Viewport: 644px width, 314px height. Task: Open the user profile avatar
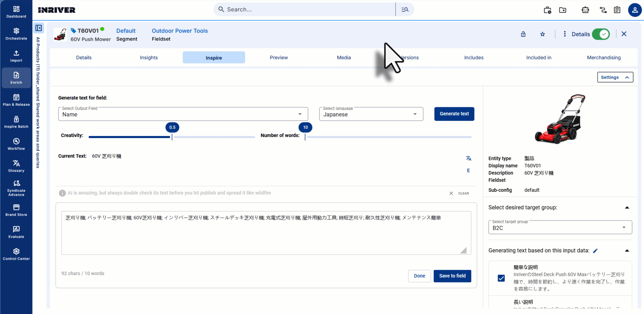(x=635, y=10)
